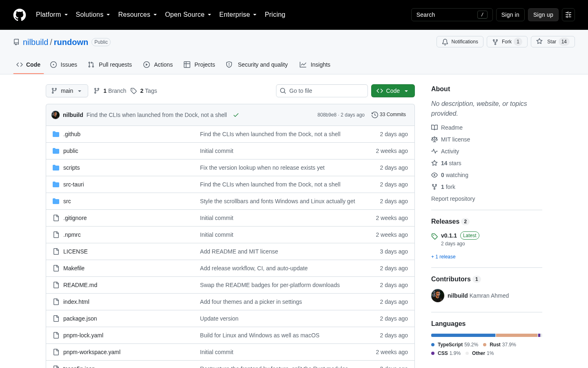This screenshot has height=368, width=588.
Task: Click the LICENSE file icon
Action: (x=56, y=251)
